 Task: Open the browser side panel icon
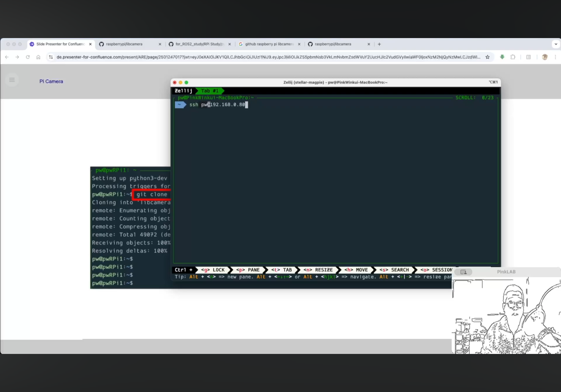pyautogui.click(x=529, y=57)
